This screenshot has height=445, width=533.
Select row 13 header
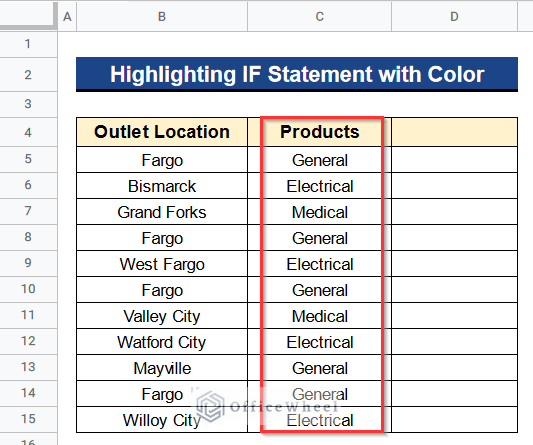click(x=28, y=367)
